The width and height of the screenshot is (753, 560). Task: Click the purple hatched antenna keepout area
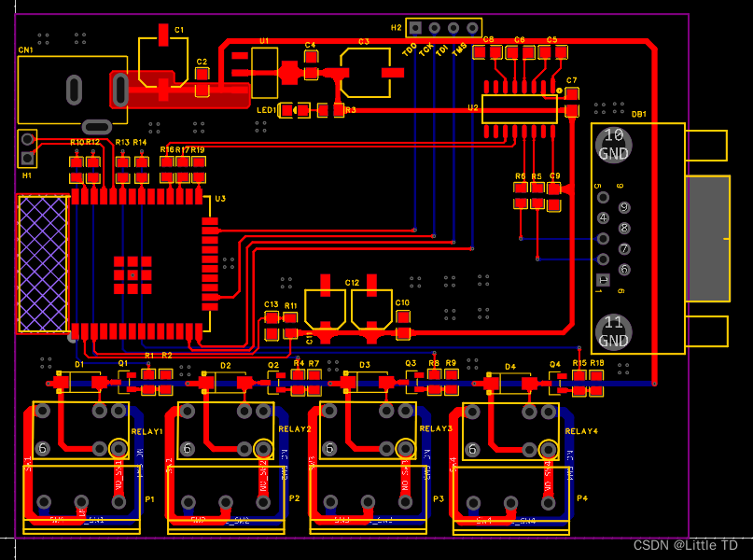click(x=42, y=264)
